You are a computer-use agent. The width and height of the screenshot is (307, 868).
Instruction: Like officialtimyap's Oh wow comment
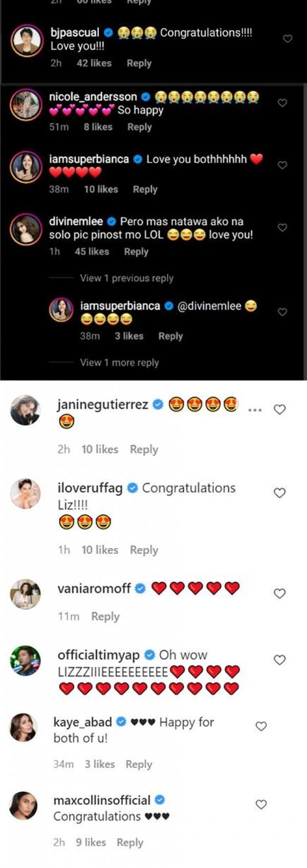coord(279,660)
